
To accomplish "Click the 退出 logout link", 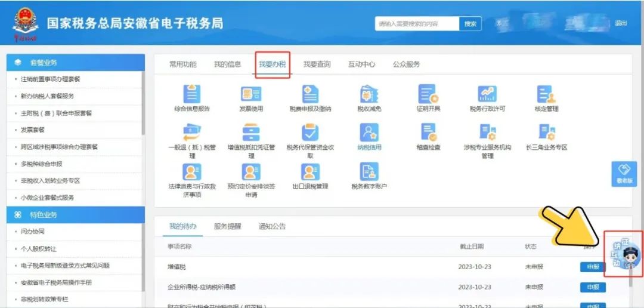I will [621, 23].
